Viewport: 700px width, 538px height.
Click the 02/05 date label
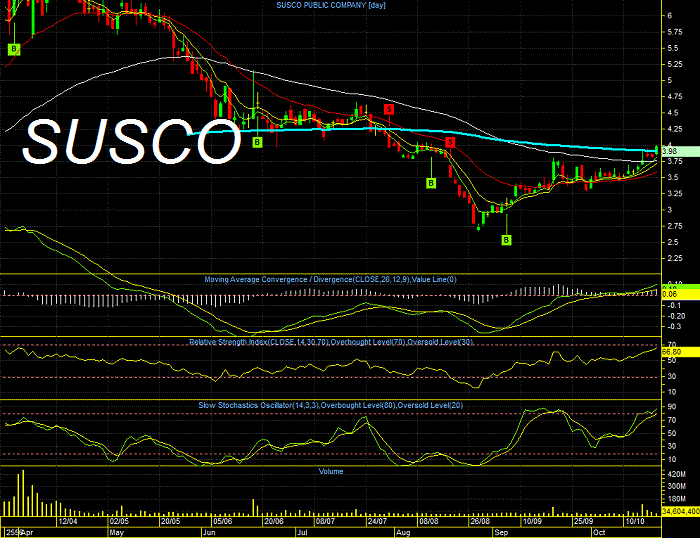(120, 521)
